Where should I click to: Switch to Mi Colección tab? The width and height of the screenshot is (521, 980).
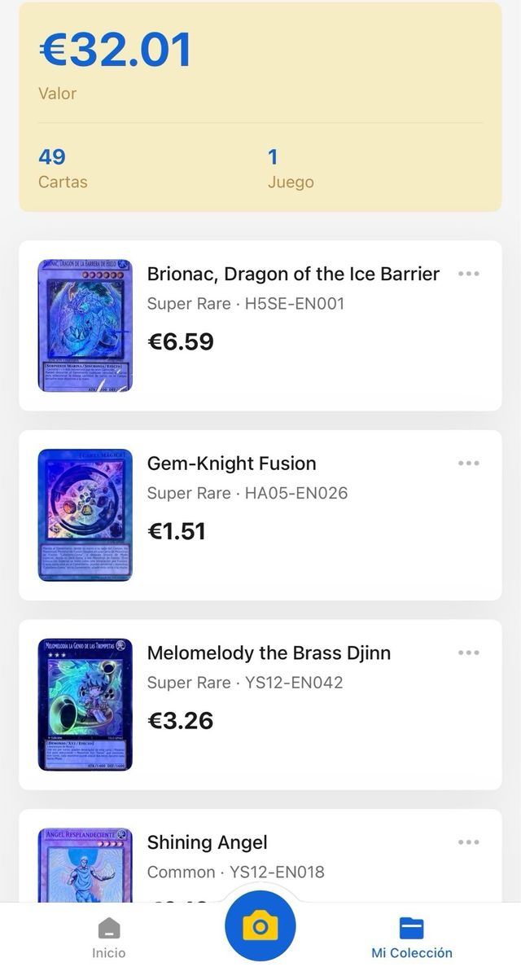pos(412,938)
